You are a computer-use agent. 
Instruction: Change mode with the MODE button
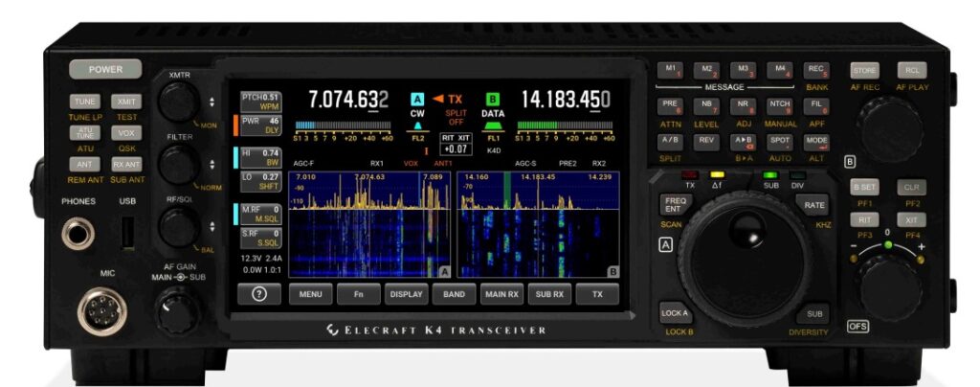pyautogui.click(x=816, y=142)
